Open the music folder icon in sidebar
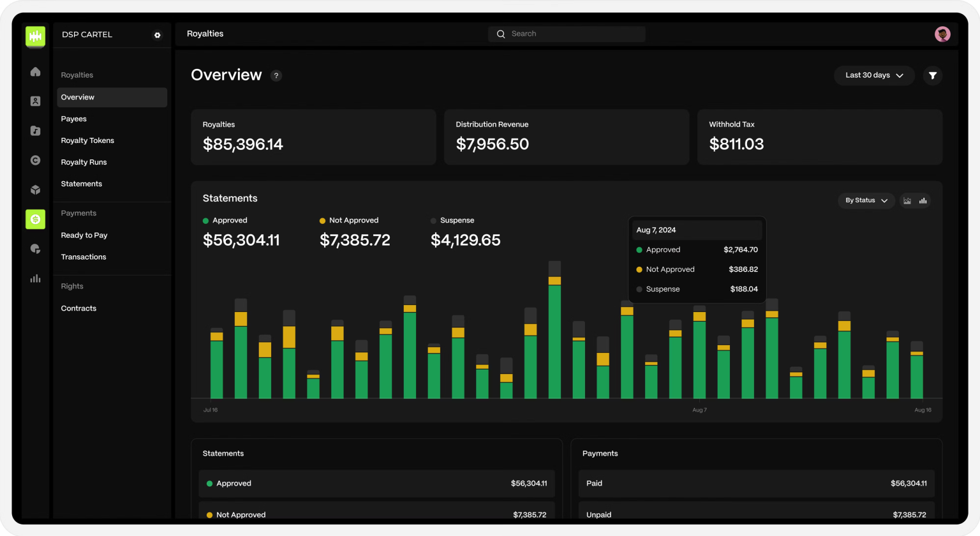The height and width of the screenshot is (536, 980). click(35, 131)
